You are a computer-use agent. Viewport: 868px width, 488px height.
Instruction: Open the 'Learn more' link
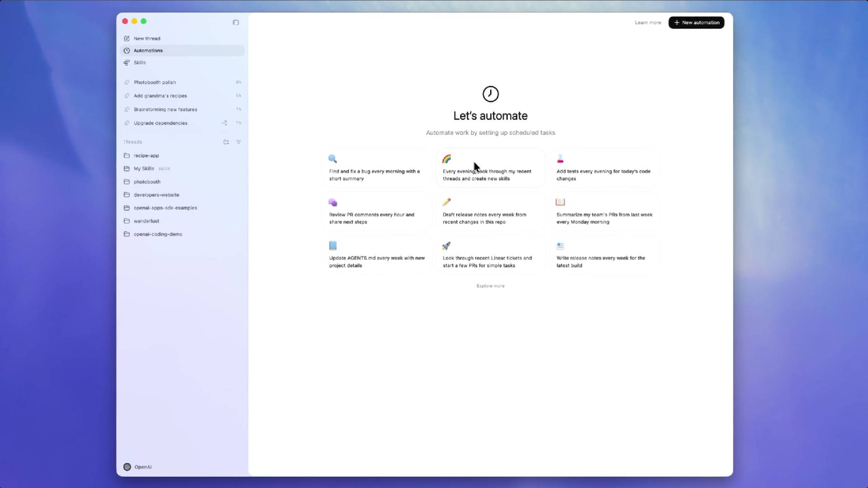[x=647, y=22]
